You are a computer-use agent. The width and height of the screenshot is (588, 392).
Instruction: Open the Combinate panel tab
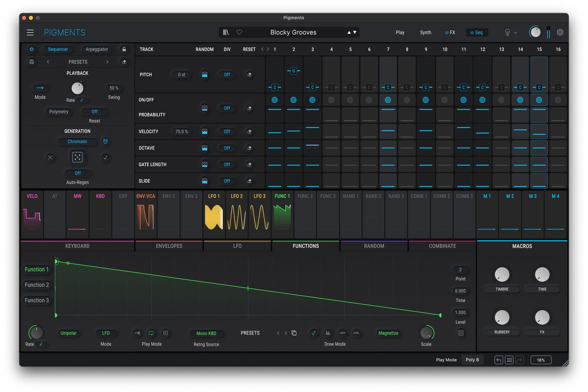(x=442, y=246)
